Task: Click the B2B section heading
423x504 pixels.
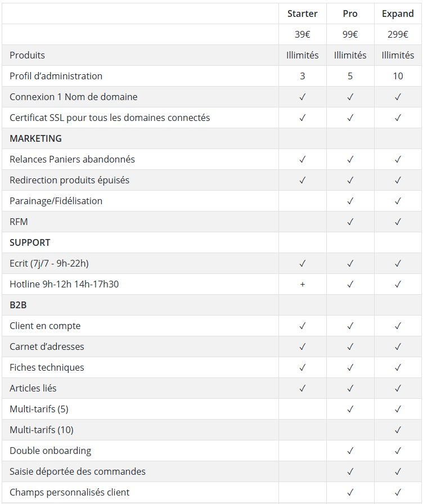Action: click(x=18, y=305)
